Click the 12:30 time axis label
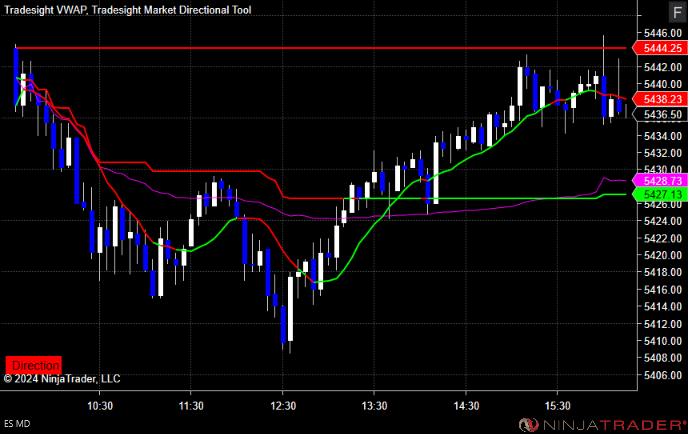Viewport: 688px width, 434px height. point(283,406)
